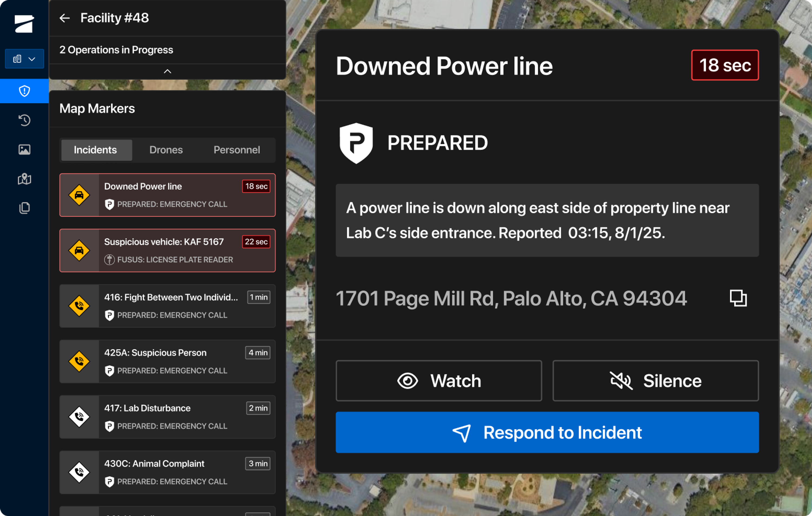The width and height of the screenshot is (812, 516).
Task: Open the documents copy icon in sidebar
Action: click(24, 208)
